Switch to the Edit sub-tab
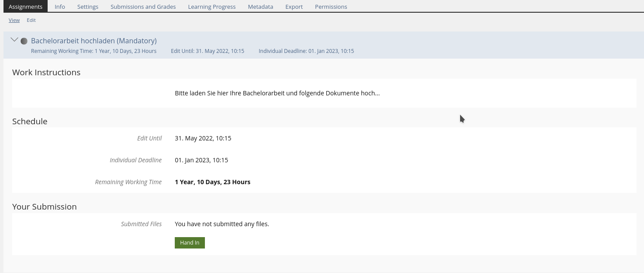 point(31,20)
